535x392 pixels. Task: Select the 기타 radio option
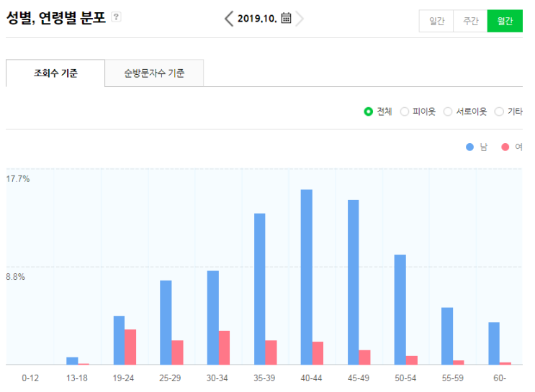[x=499, y=111]
